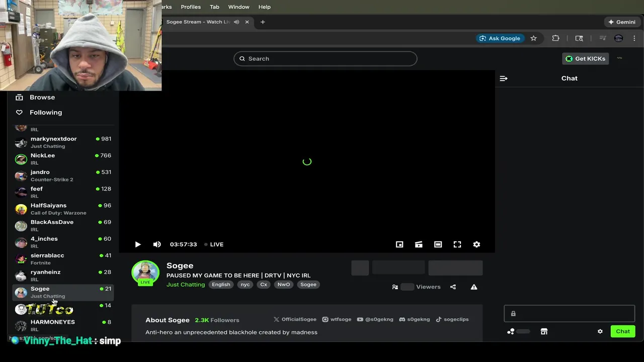
Task: Open viewers list icon
Action: click(395, 287)
